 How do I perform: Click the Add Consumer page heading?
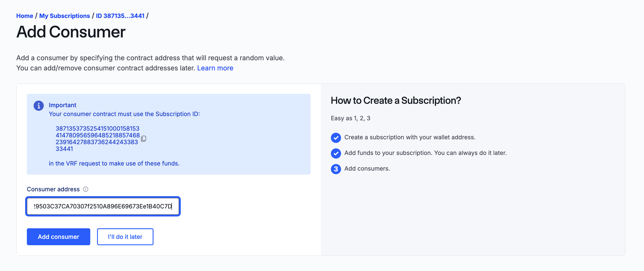click(x=71, y=32)
